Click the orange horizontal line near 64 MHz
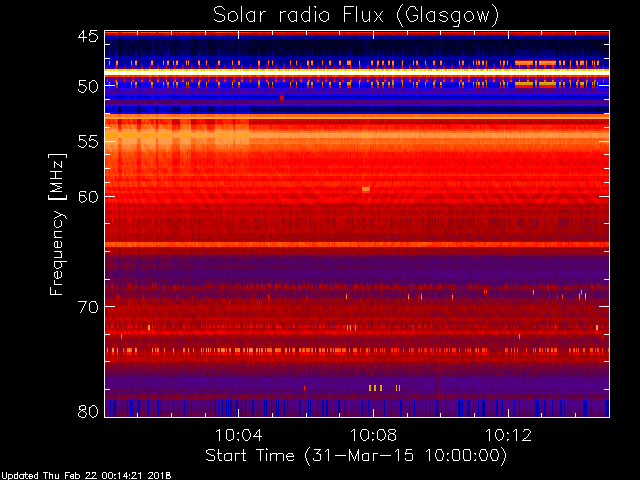The image size is (640, 480). coord(357,245)
